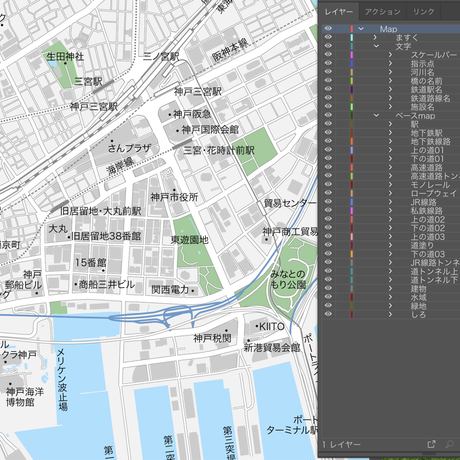Click the さんプラザ label on map

click(x=129, y=148)
